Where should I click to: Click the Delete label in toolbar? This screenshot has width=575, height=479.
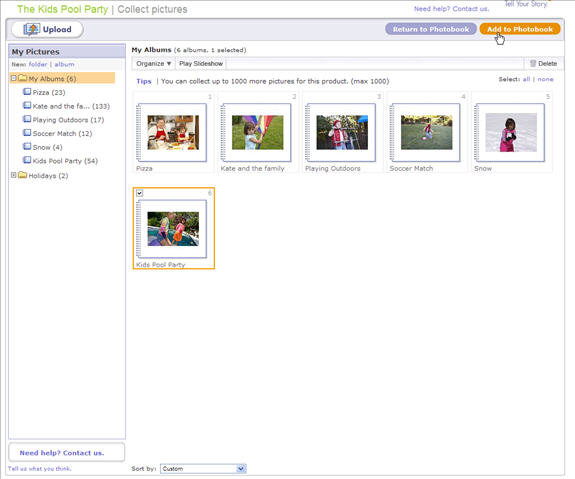point(547,63)
